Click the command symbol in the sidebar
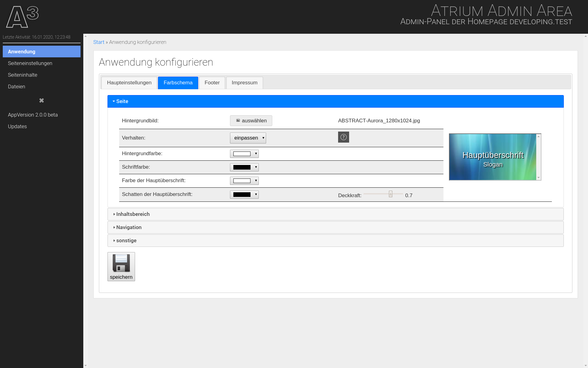Viewport: 588px width, 368px height. tap(42, 101)
